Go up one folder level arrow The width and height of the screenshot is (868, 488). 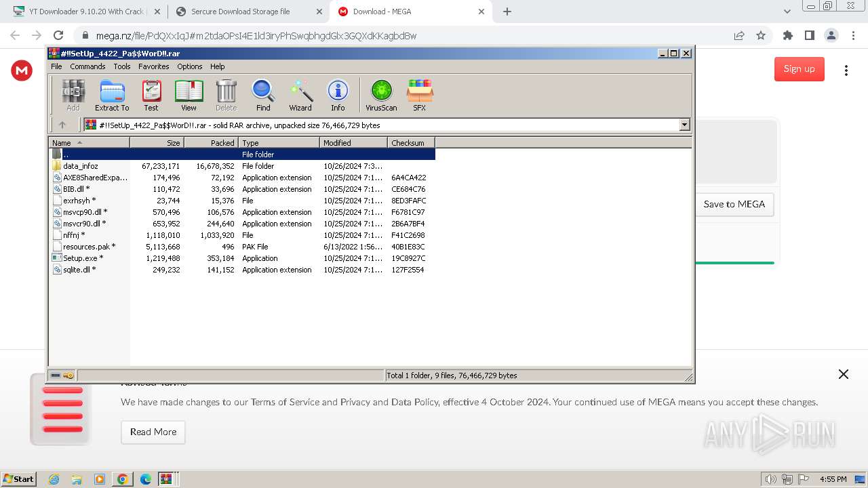[x=62, y=125]
